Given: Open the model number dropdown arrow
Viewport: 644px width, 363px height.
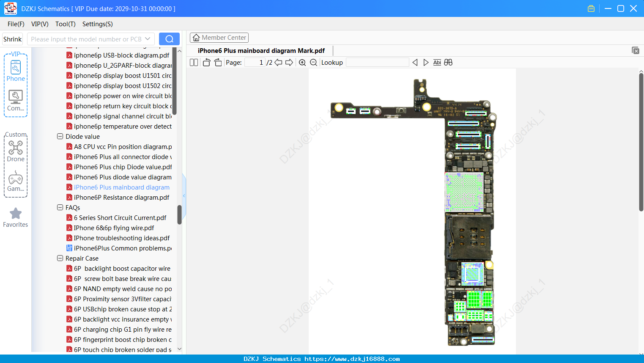Looking at the screenshot, I should click(148, 39).
